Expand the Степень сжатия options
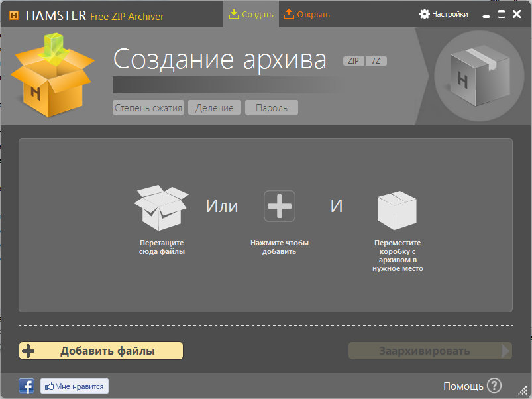Viewport: 532px width, 399px height. pos(148,108)
